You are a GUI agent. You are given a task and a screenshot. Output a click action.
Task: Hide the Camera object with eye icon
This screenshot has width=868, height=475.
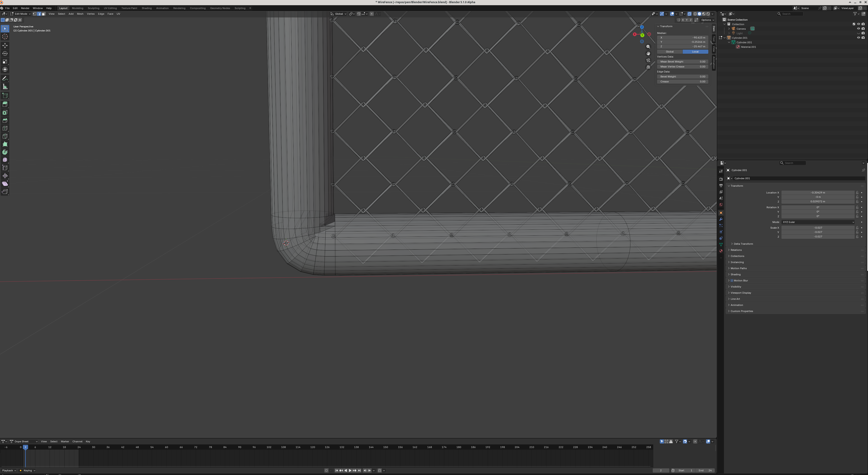tap(858, 29)
